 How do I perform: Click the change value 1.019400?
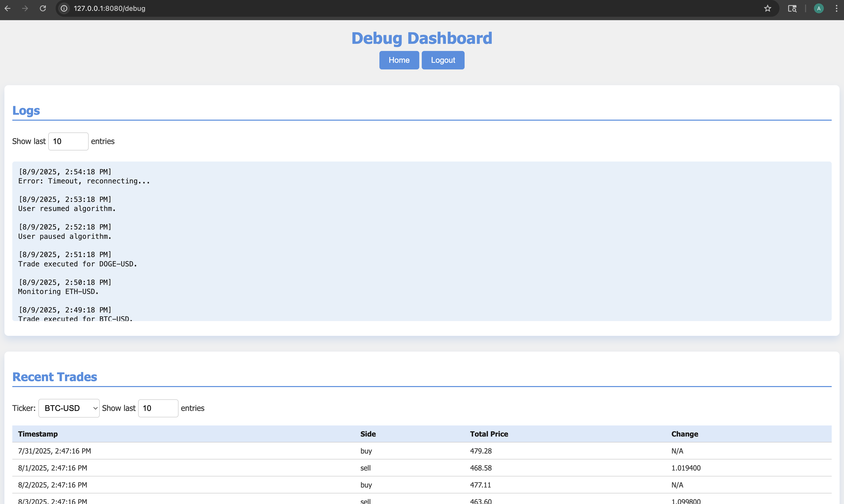[686, 468]
